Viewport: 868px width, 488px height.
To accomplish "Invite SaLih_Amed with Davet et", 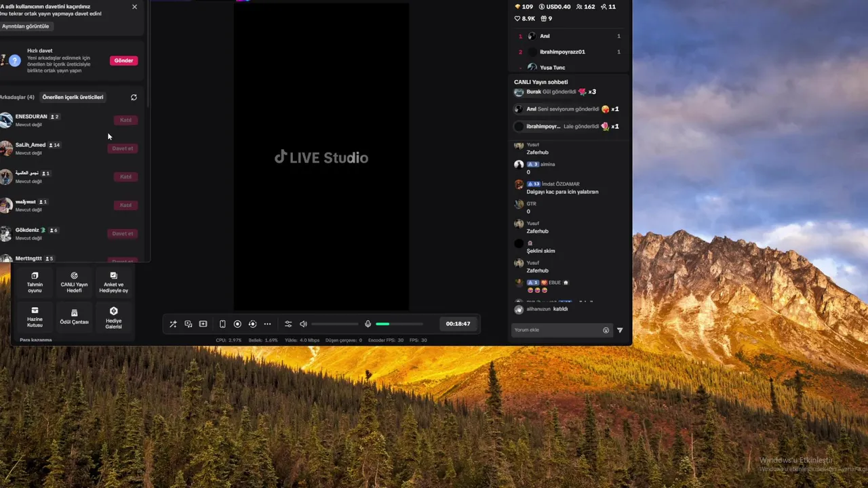I will point(123,148).
